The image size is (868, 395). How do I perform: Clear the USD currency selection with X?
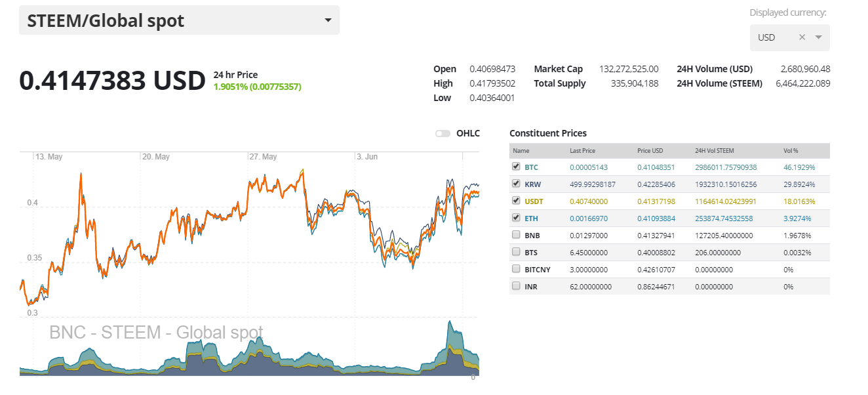pos(802,37)
